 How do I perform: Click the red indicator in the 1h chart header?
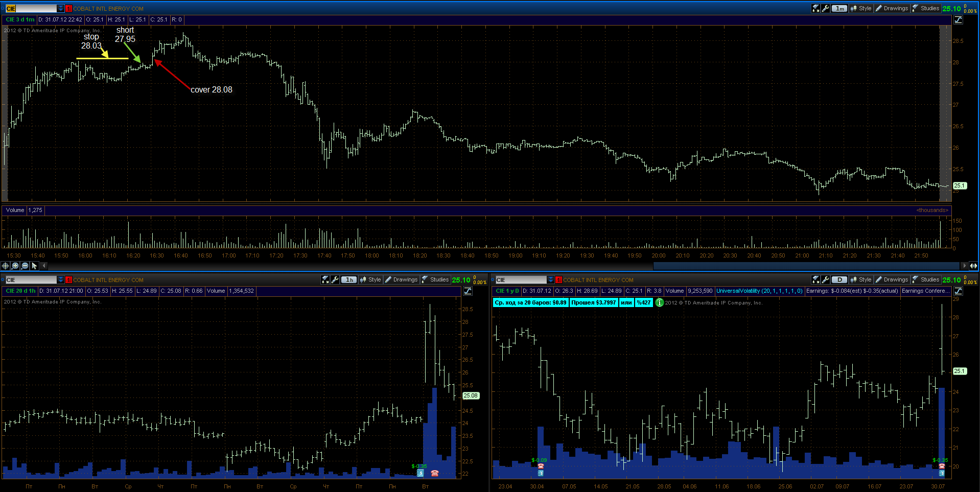pos(68,280)
